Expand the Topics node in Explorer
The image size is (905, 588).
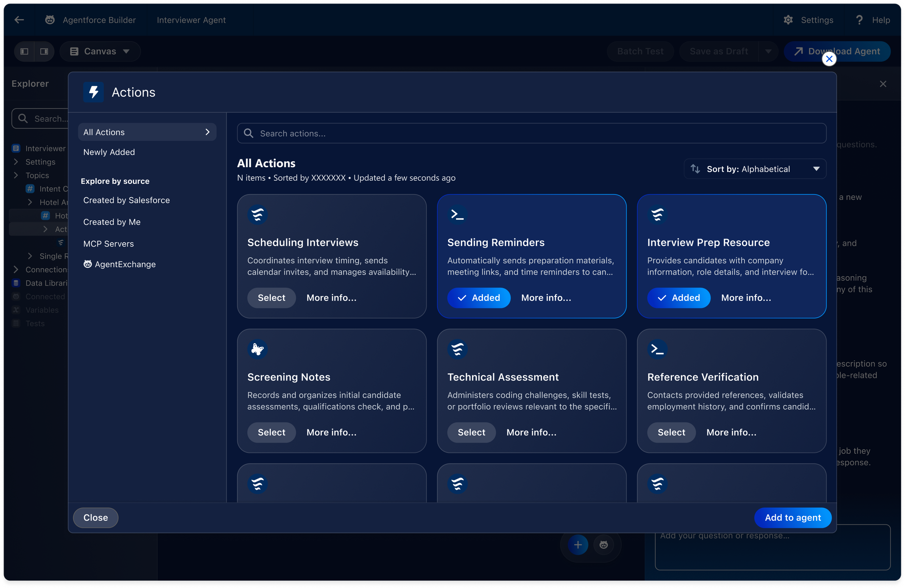[x=16, y=175]
